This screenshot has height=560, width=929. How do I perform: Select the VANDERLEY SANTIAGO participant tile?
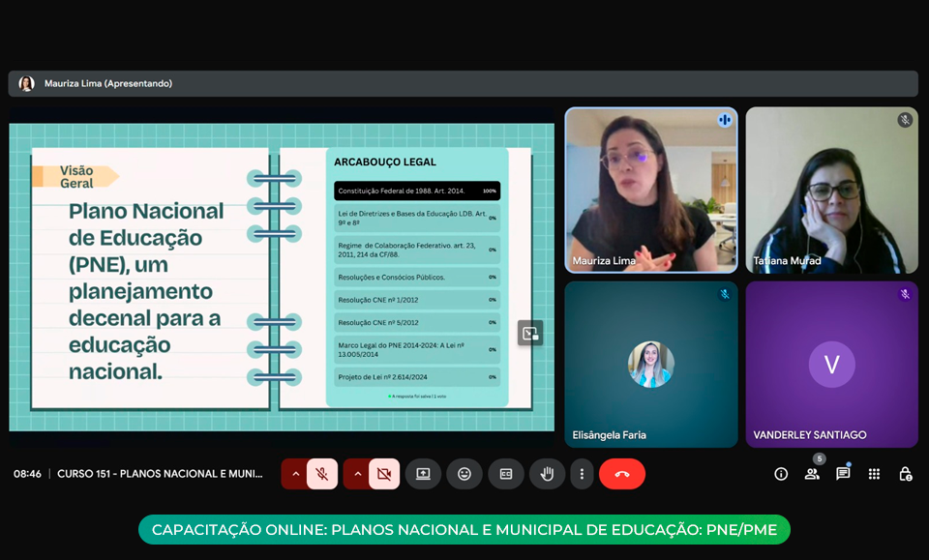pos(831,365)
